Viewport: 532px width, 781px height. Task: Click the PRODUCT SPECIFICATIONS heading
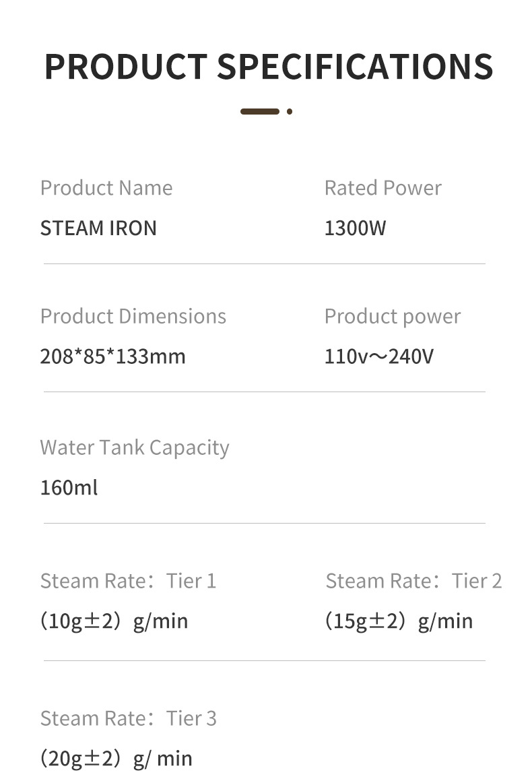pos(268,66)
